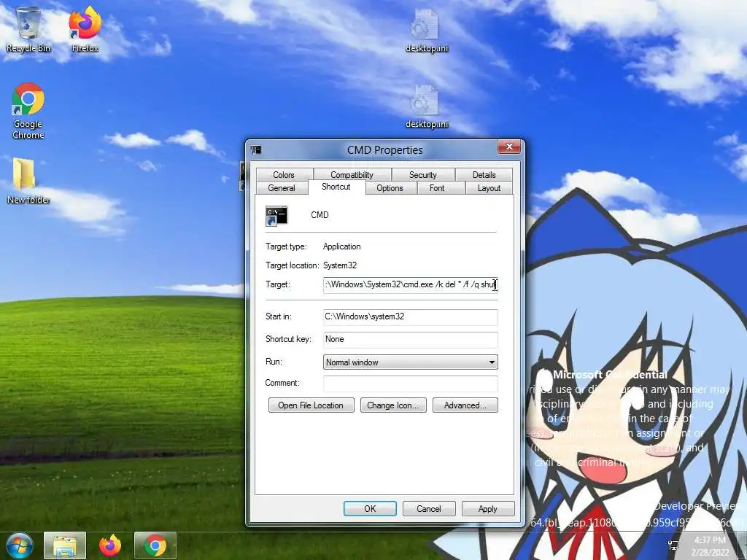Select the upper desktop.ini file icon
Screen dimensions: 747x560
click(426, 31)
